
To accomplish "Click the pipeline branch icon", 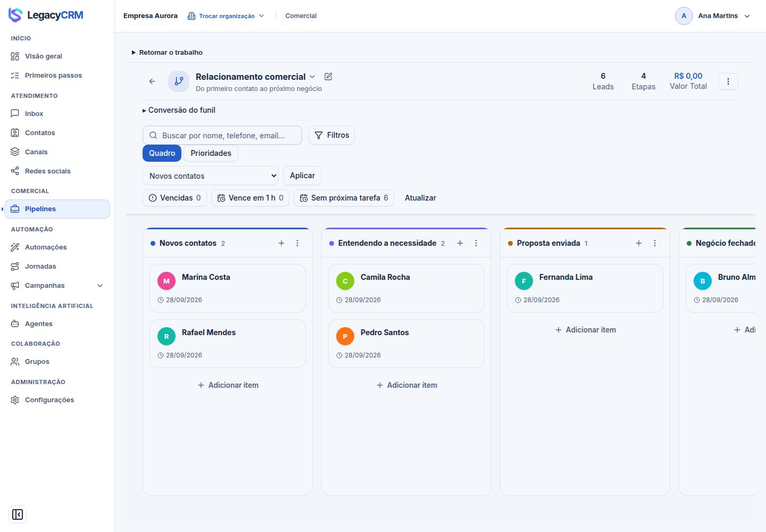I will (179, 81).
